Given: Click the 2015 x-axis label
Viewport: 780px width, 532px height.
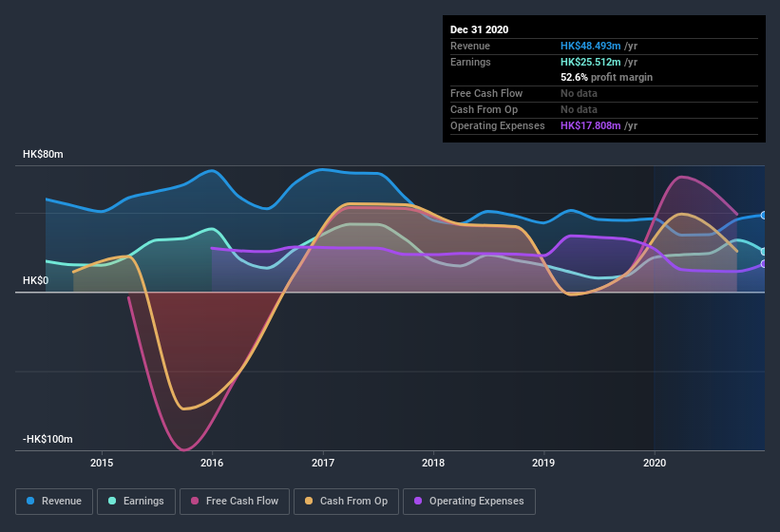Looking at the screenshot, I should (102, 463).
